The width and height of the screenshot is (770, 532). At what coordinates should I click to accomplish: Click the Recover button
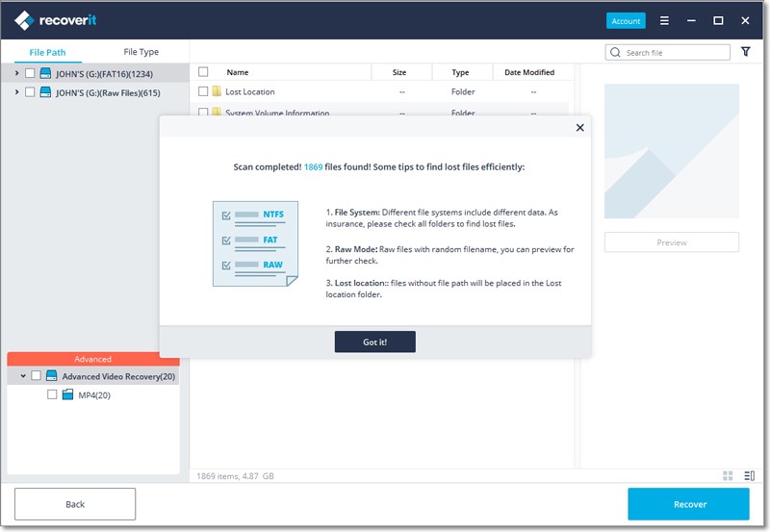coord(688,504)
